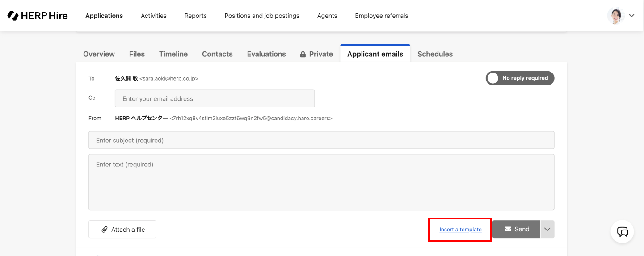
Task: Open the Reports page
Action: click(196, 16)
